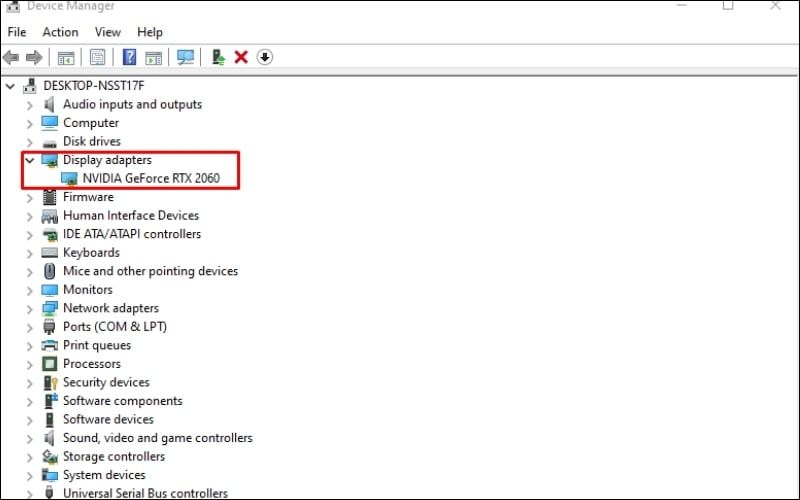Viewport: 800px width, 500px height.
Task: Click Scan for hardware changes monitor icon
Action: [x=186, y=57]
